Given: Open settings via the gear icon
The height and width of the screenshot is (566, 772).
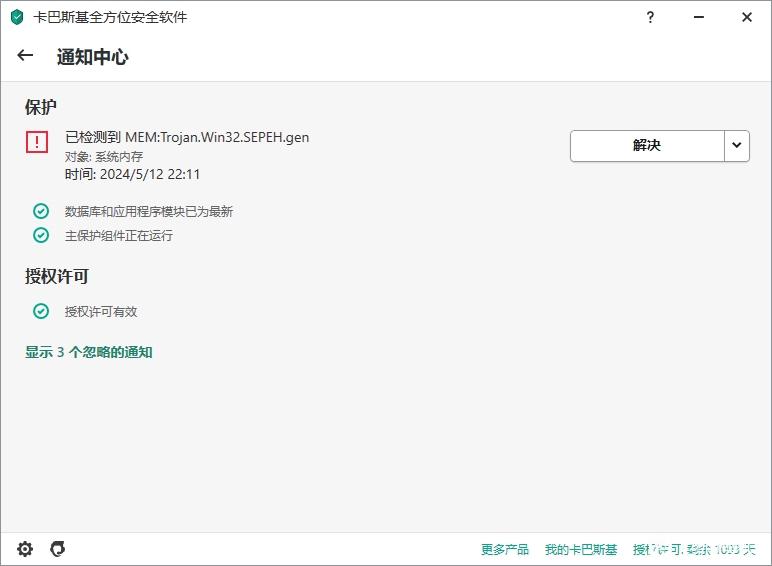Looking at the screenshot, I should pyautogui.click(x=25, y=549).
